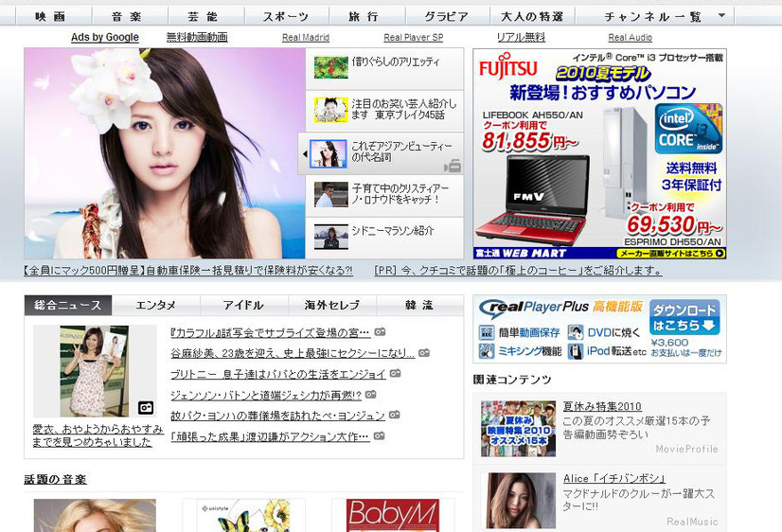Click the Real Audio ad link
The height and width of the screenshot is (532, 782).
pos(630,38)
